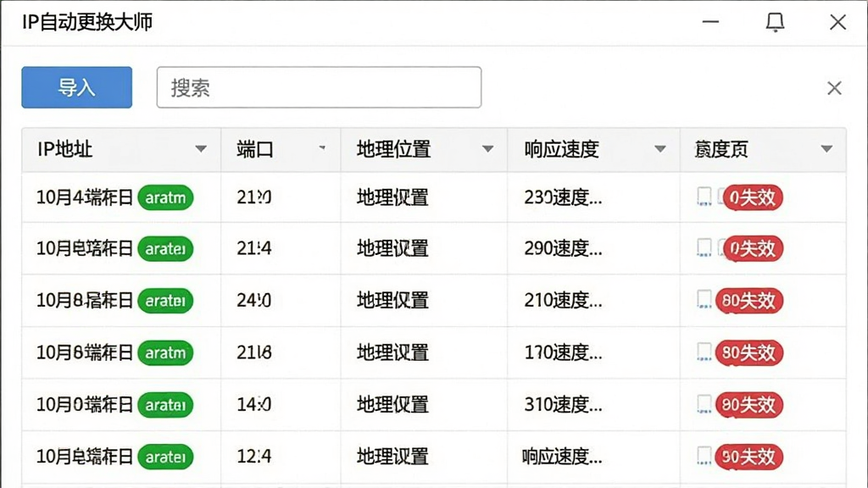
Task: Click the red 80失效 badge in the 310速度 row
Action: [749, 404]
